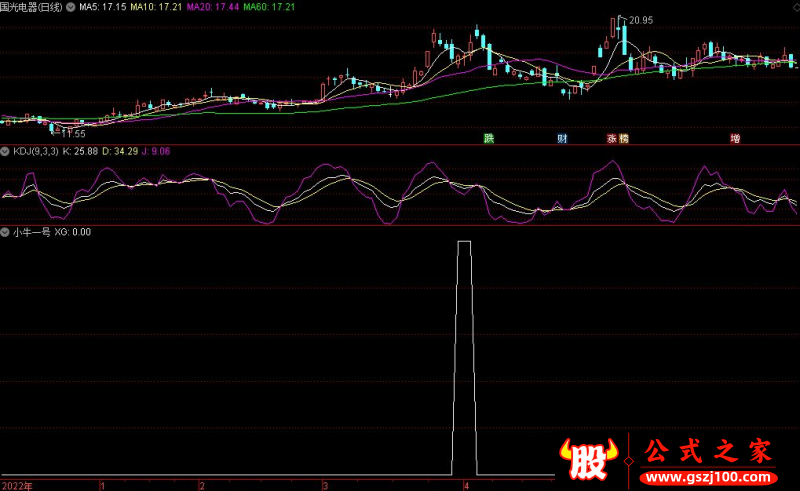This screenshot has height=491, width=800.
Task: Select the MA10 moving average label
Action: click(x=156, y=7)
